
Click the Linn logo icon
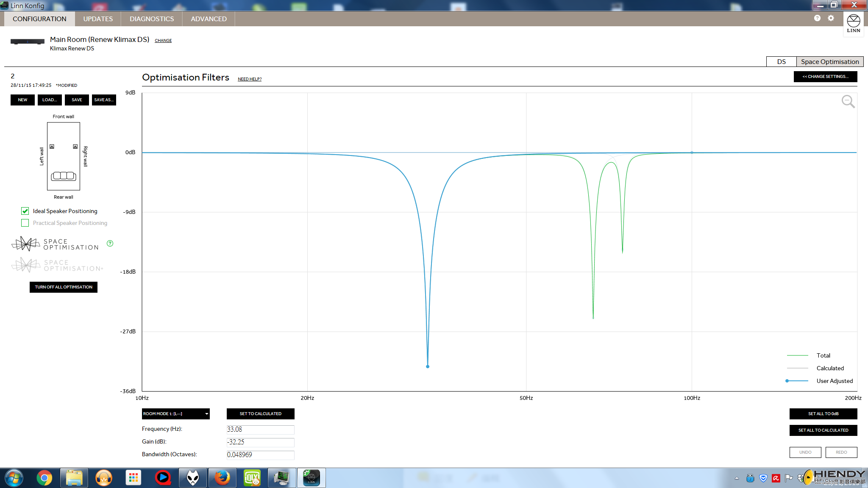tap(853, 23)
